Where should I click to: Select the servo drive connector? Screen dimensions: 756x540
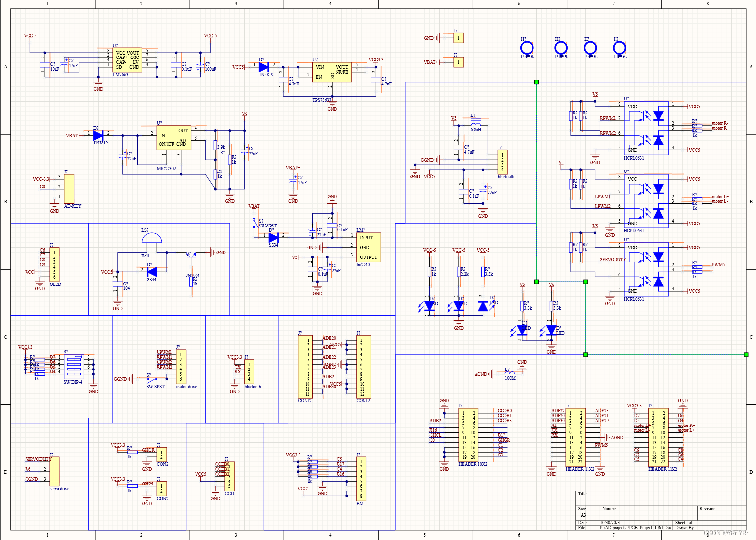[x=55, y=472]
